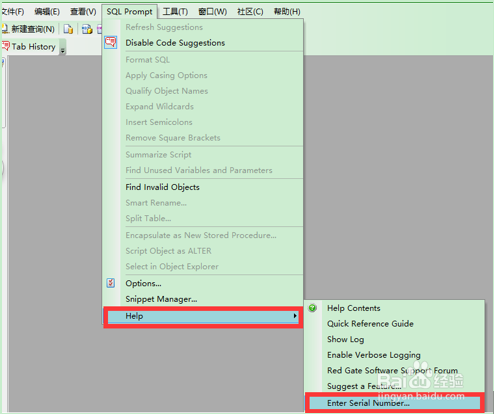494x414 pixels.
Task: Choose Suggest a Feature...
Action: tap(364, 386)
